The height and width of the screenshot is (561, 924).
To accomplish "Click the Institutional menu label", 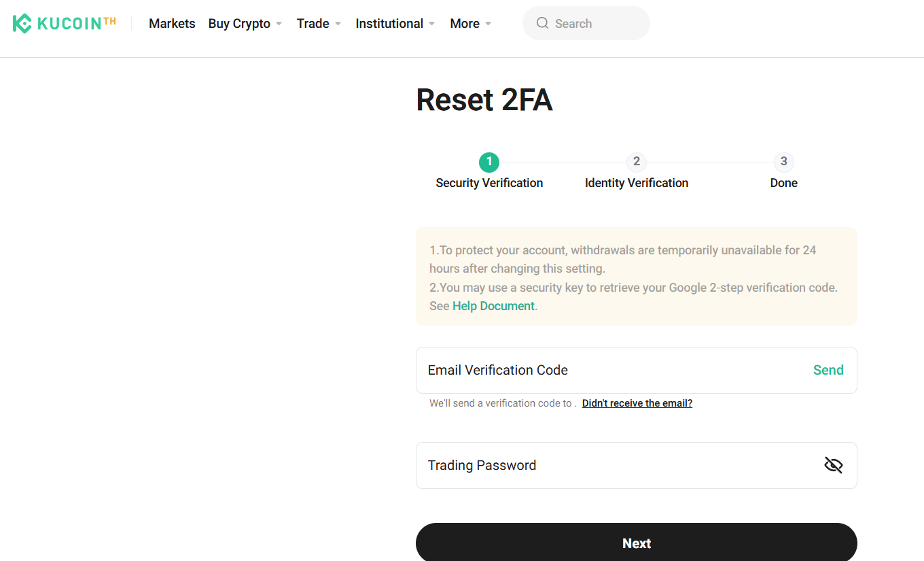I will click(389, 24).
